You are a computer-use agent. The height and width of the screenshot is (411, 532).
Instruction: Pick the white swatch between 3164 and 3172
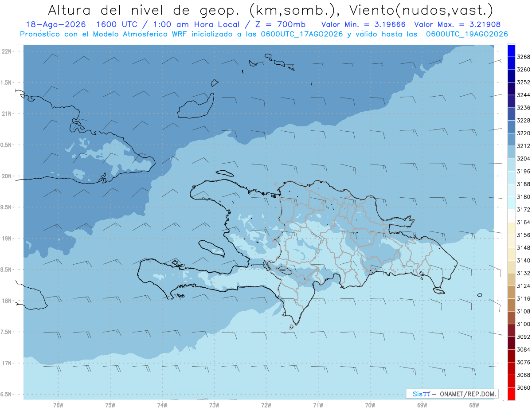tap(511, 215)
